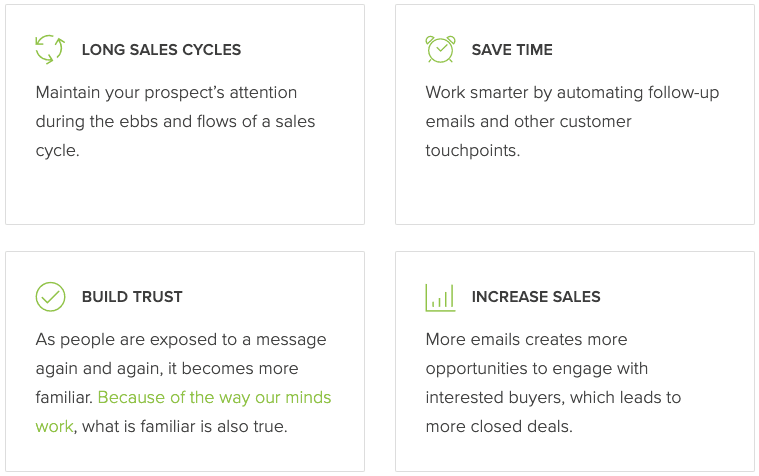This screenshot has height=476, width=759.
Task: Click 'Work smarter by automating follow-up' text line
Action: click(x=572, y=93)
